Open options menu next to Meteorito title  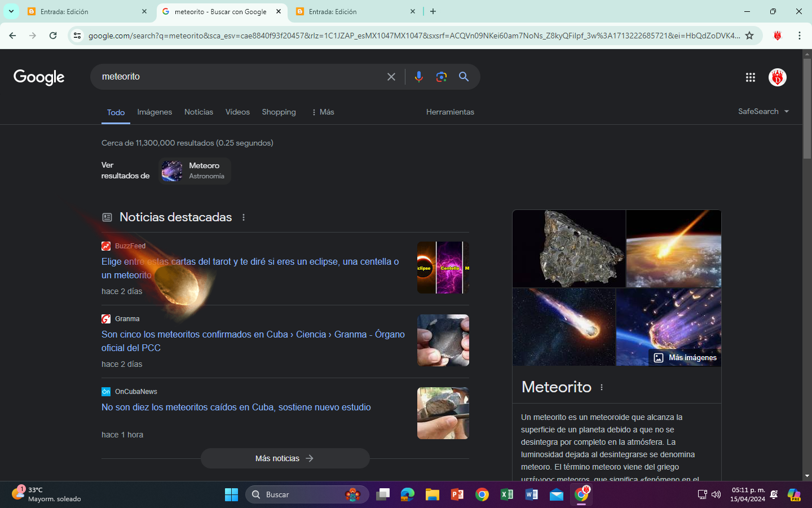602,387
